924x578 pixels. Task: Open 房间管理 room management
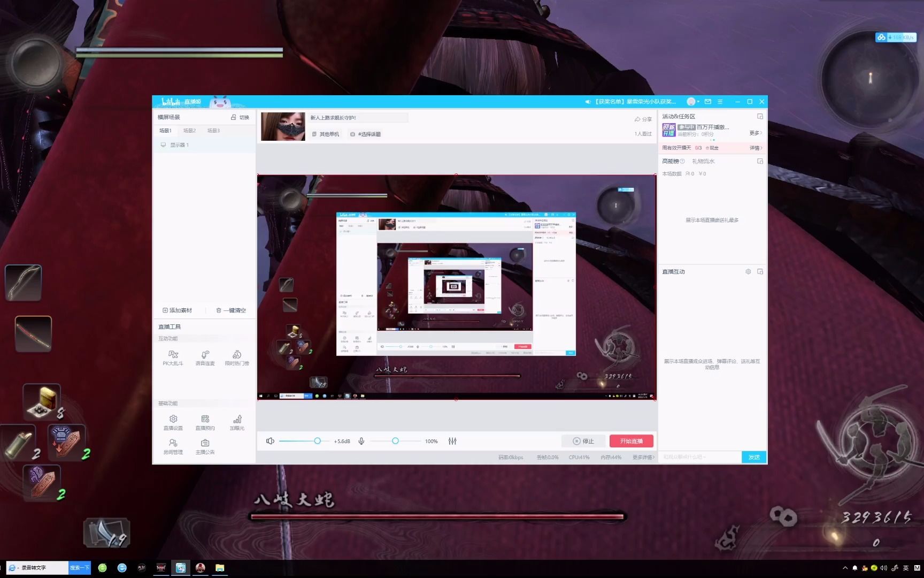point(173,446)
